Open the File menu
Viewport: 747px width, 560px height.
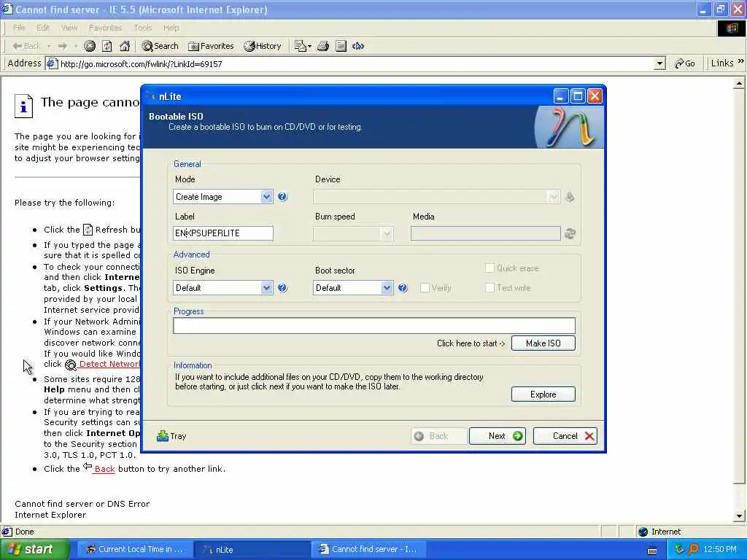coord(19,28)
